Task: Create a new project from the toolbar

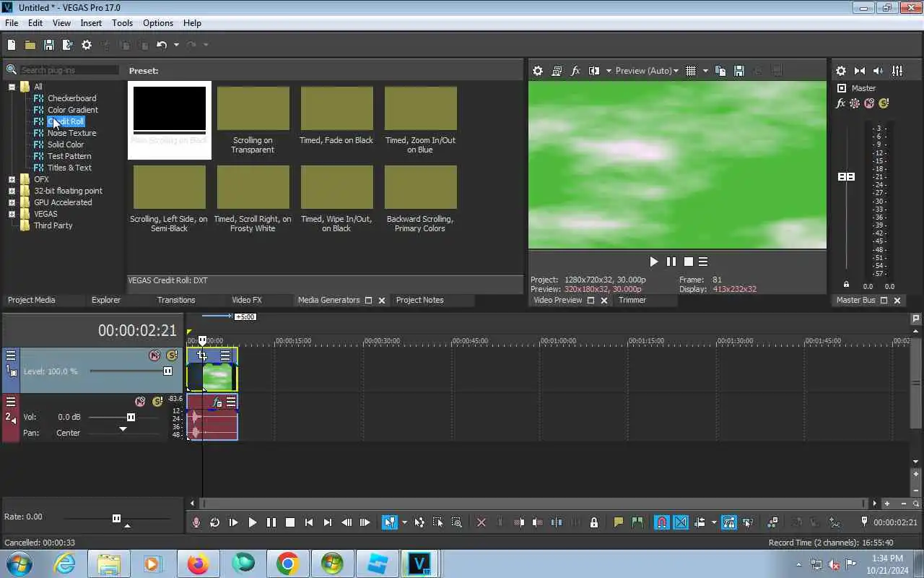Action: coord(12,45)
